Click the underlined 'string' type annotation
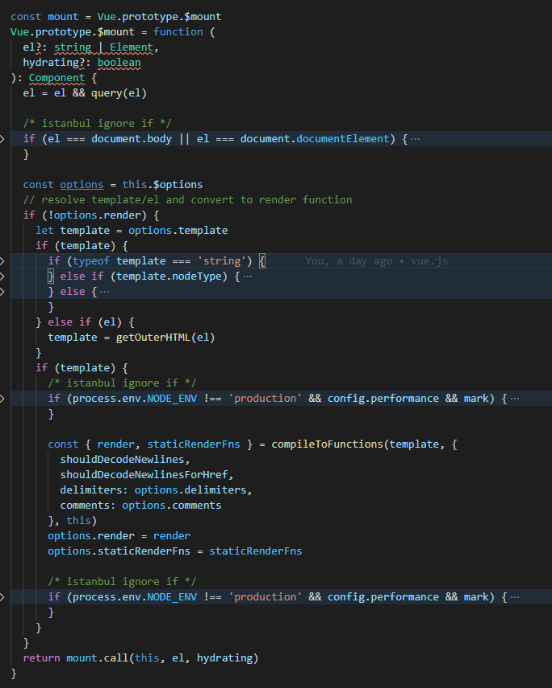 (x=73, y=47)
